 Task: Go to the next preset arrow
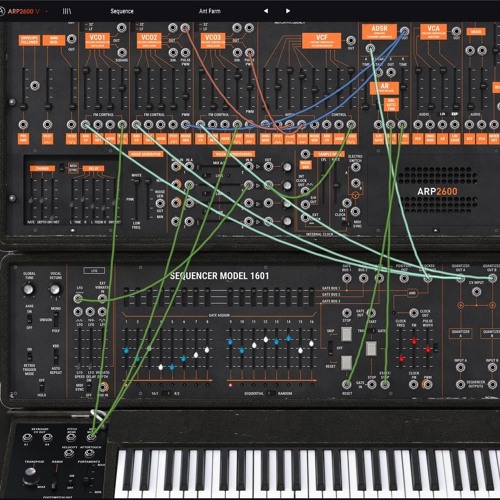point(288,11)
